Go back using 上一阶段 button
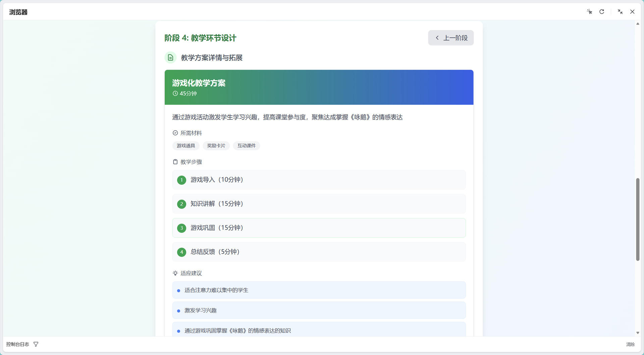 coord(450,38)
